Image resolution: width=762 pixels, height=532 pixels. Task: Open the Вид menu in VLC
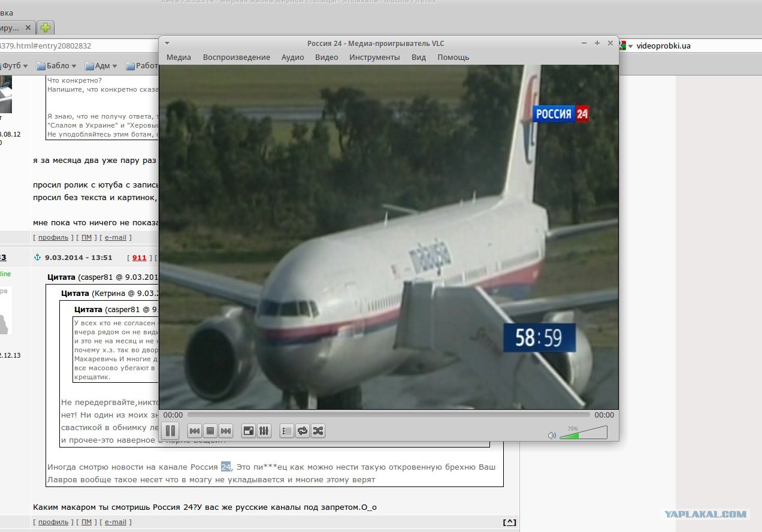click(x=419, y=58)
